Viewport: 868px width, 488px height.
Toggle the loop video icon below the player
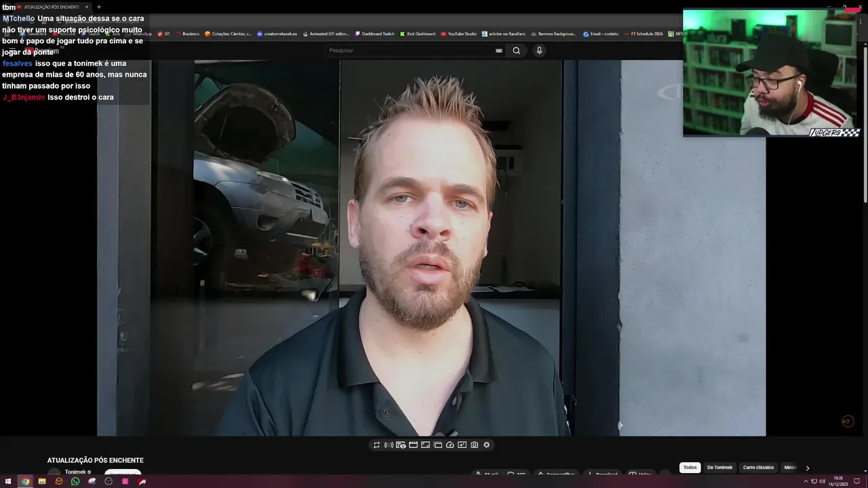[x=376, y=445]
